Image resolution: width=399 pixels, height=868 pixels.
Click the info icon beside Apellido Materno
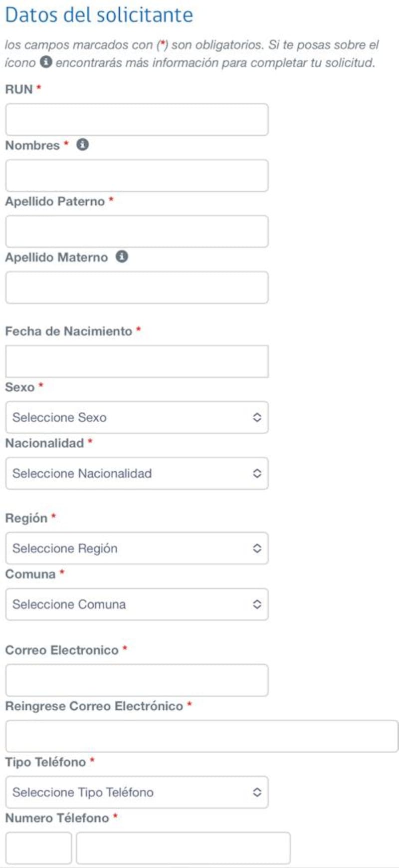click(122, 257)
